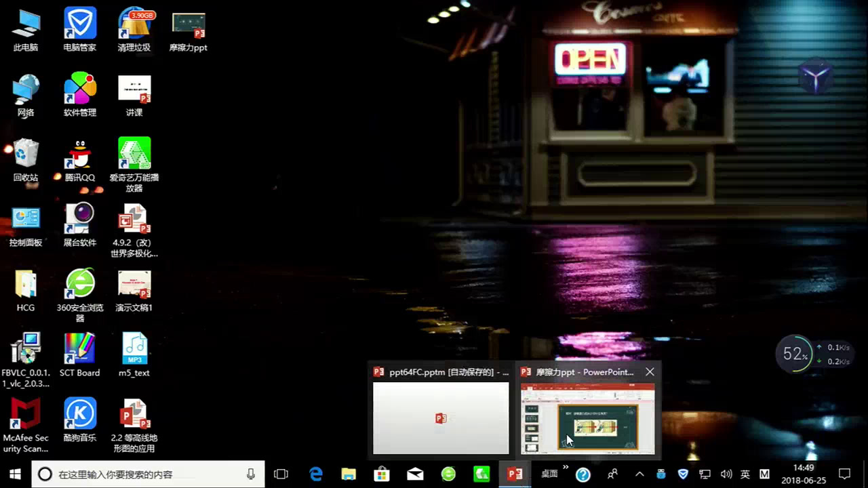Viewport: 868px width, 488px height.
Task: Toggle the 英 input language indicator
Action: (x=745, y=474)
